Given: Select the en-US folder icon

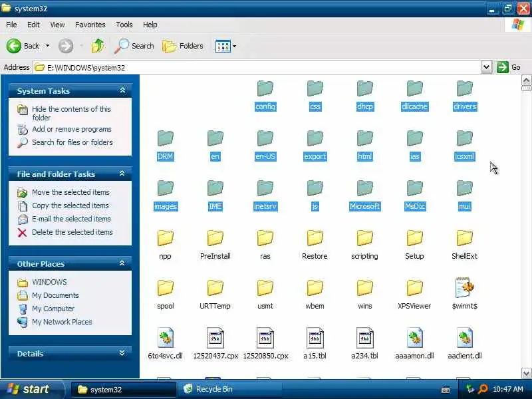Looking at the screenshot, I should click(x=265, y=138).
